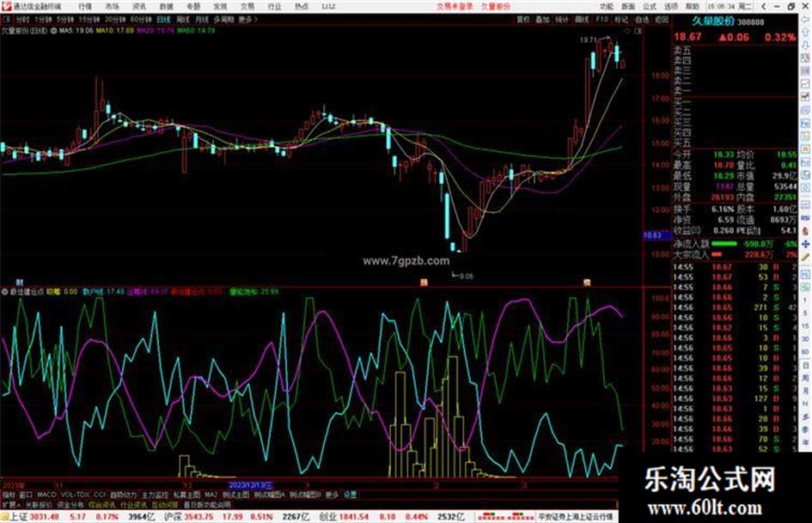Click the 净流入额 green bar
812x523 pixels.
point(724,244)
